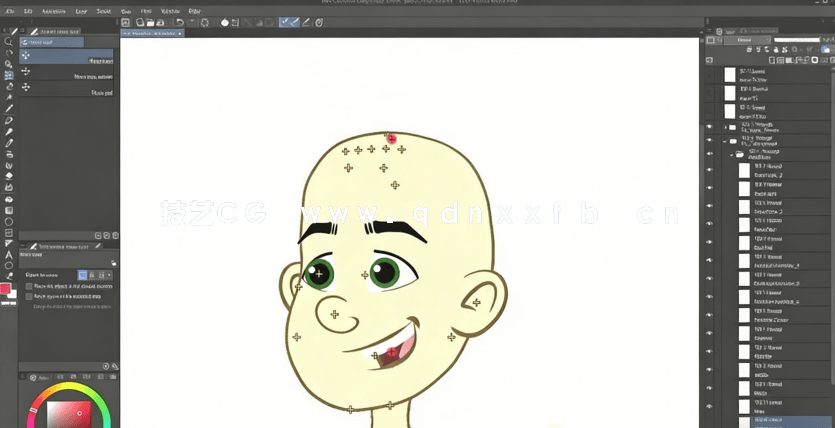Toggle Snap to Ruler in command bar

pos(285,22)
